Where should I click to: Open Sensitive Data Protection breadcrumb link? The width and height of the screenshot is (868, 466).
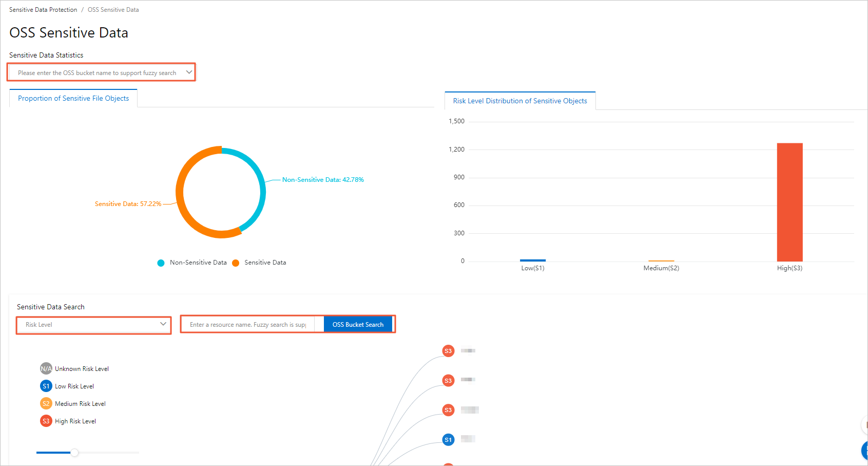(x=43, y=10)
